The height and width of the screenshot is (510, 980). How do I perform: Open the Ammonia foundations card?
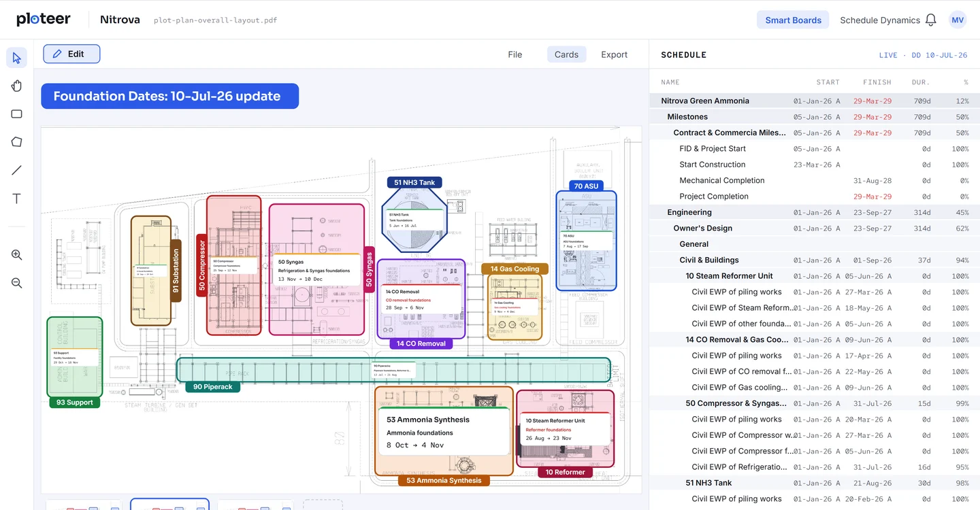[x=444, y=432]
